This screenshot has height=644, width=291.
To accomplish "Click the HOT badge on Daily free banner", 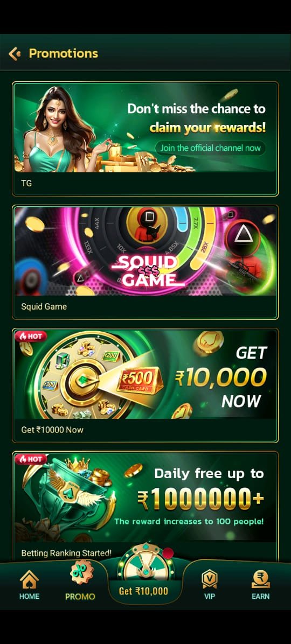I will tap(30, 459).
